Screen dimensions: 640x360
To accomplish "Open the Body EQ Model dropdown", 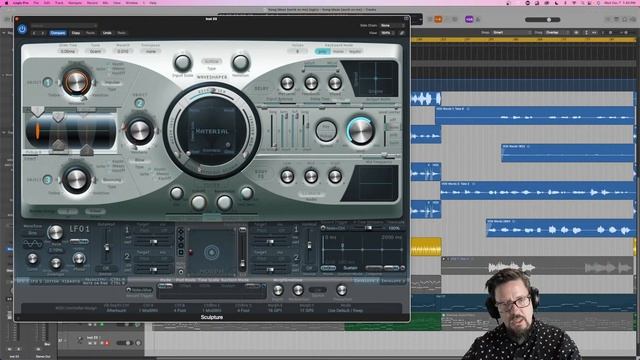I will (311, 195).
